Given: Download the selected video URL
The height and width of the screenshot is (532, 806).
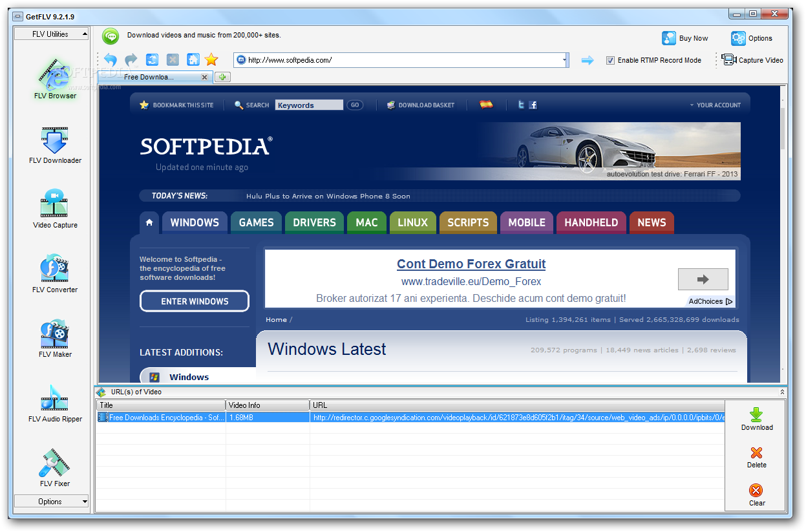Looking at the screenshot, I should tap(756, 419).
